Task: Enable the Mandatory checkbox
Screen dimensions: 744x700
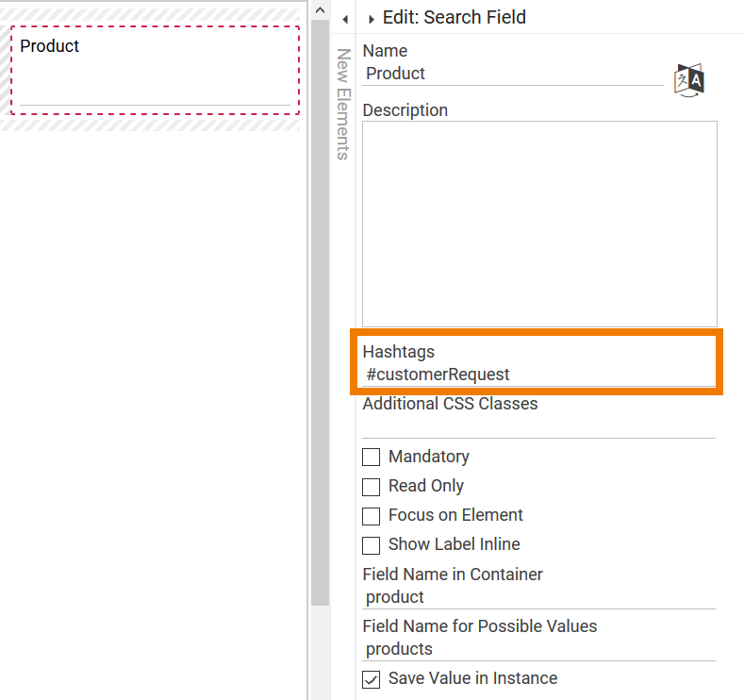Action: coord(372,457)
